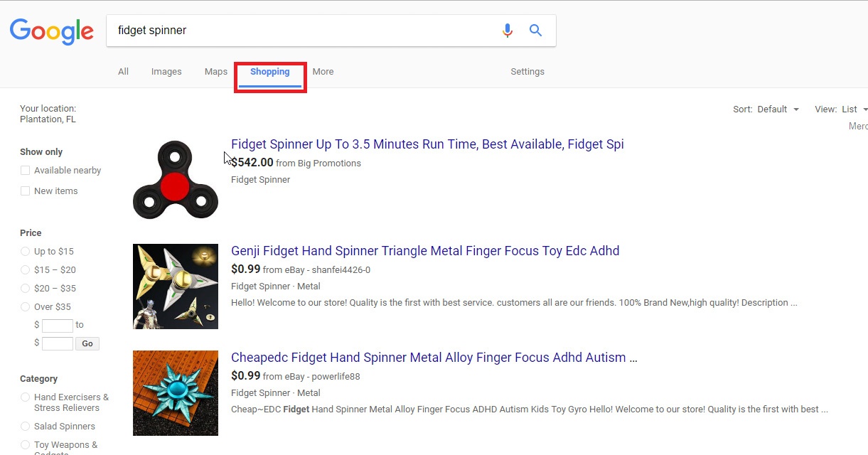868x455 pixels.
Task: Click the 'Plantation, FL' location text
Action: (x=48, y=119)
